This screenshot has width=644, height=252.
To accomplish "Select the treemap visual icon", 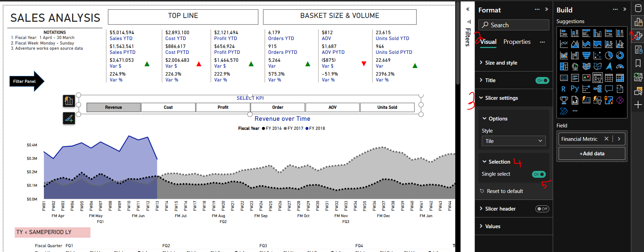I will (x=564, y=66).
